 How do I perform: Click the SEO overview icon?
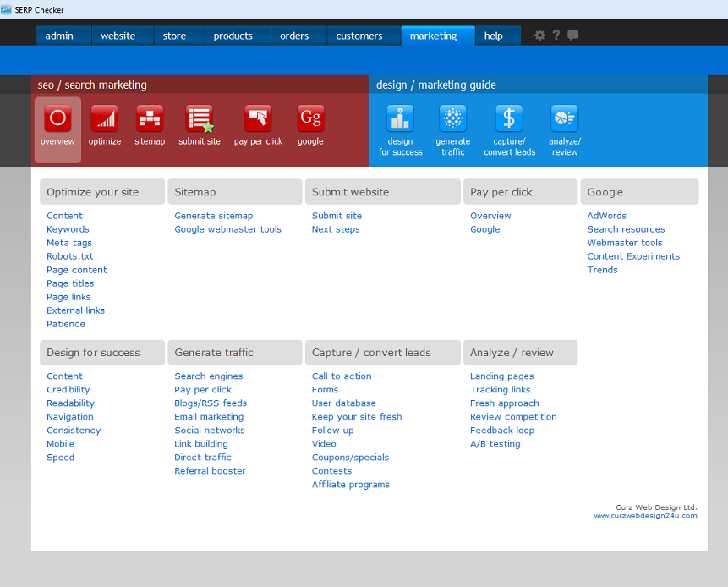pos(57,119)
